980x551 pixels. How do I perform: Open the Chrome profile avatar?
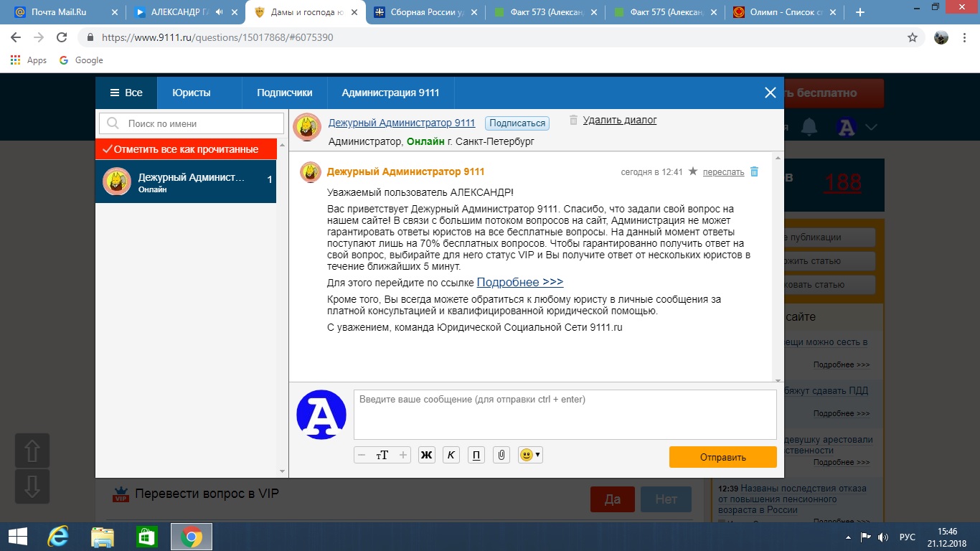(x=941, y=37)
